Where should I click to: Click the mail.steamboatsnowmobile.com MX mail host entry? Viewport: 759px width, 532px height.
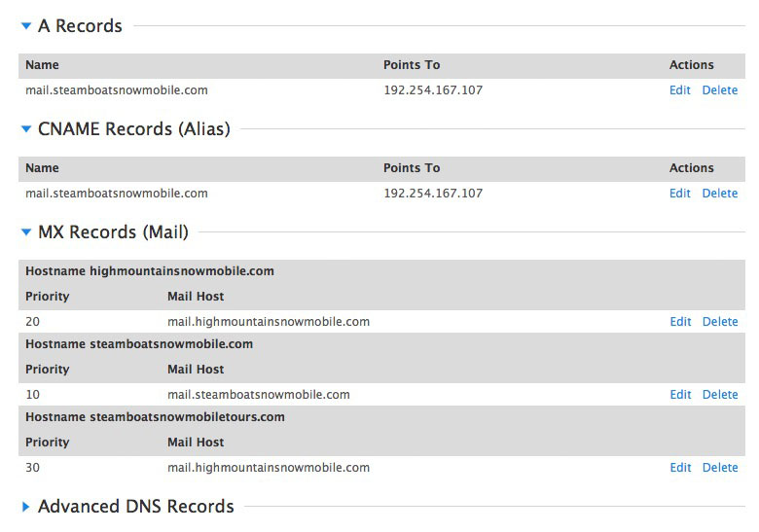click(259, 395)
